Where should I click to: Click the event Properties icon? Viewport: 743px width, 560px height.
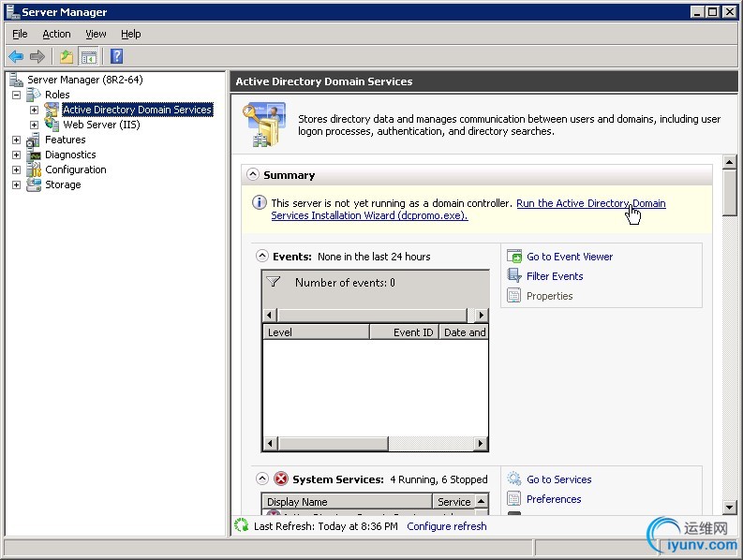pos(514,296)
